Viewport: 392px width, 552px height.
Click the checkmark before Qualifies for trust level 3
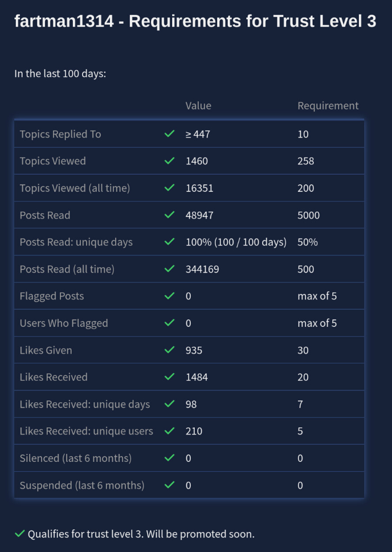19,534
